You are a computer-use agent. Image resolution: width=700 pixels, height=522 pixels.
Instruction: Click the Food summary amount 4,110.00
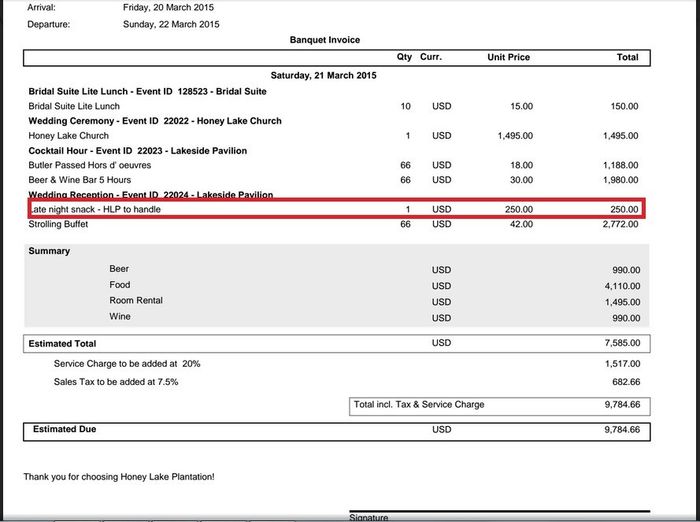coord(619,285)
